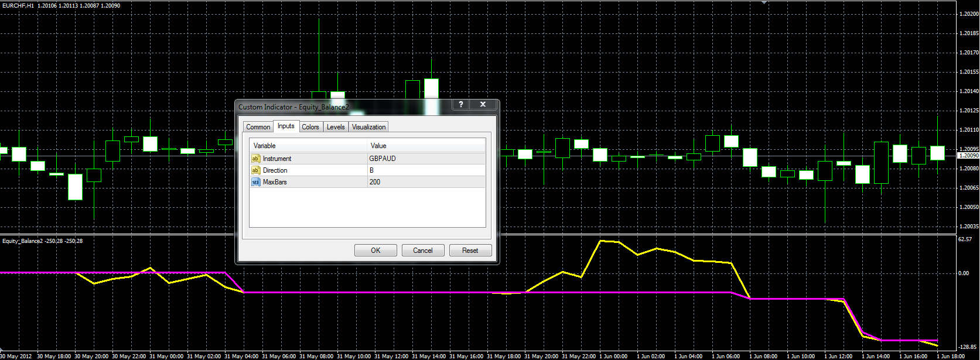This screenshot has width=980, height=360.
Task: Click the 1 Jun 00:00 time axis label
Action: [613, 356]
